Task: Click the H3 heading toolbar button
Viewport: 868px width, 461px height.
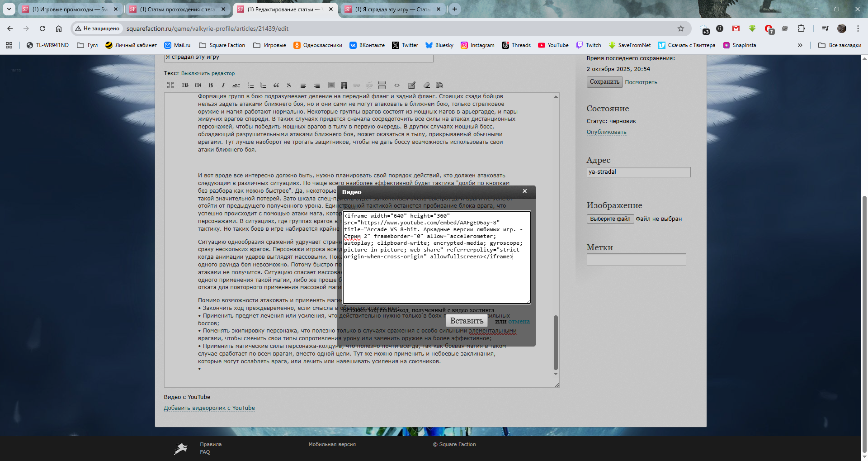Action: click(x=185, y=85)
